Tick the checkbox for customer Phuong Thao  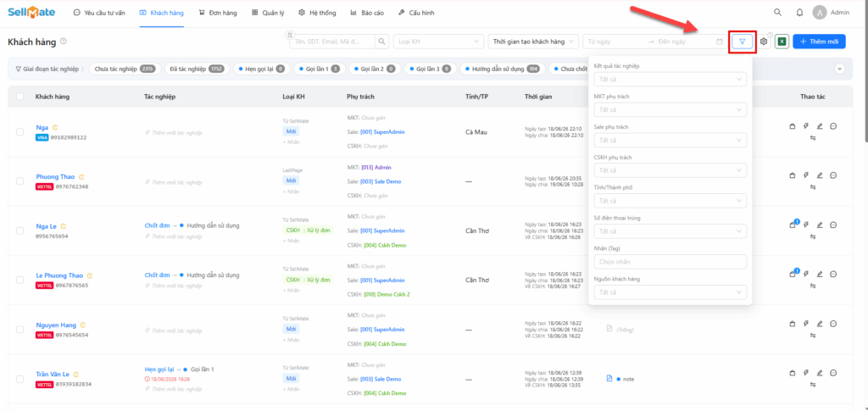click(20, 181)
